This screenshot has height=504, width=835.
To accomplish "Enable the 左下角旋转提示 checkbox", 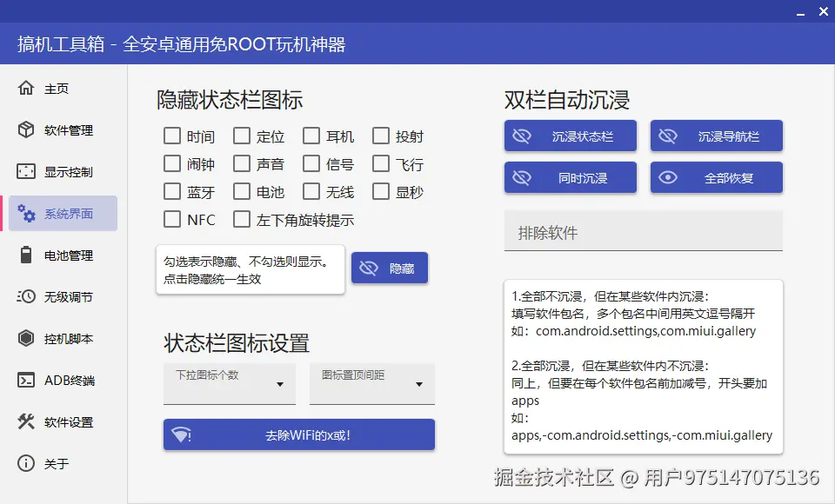I will (242, 219).
